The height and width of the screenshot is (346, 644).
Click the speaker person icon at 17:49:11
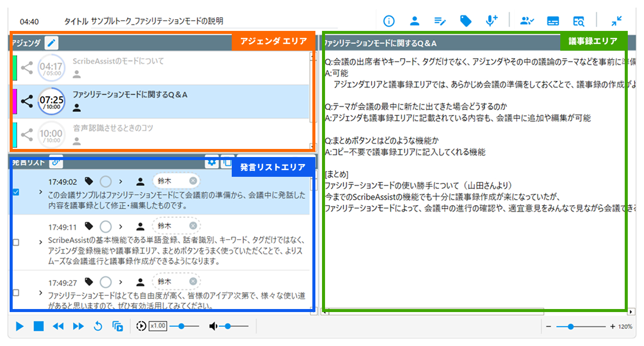coord(140,226)
